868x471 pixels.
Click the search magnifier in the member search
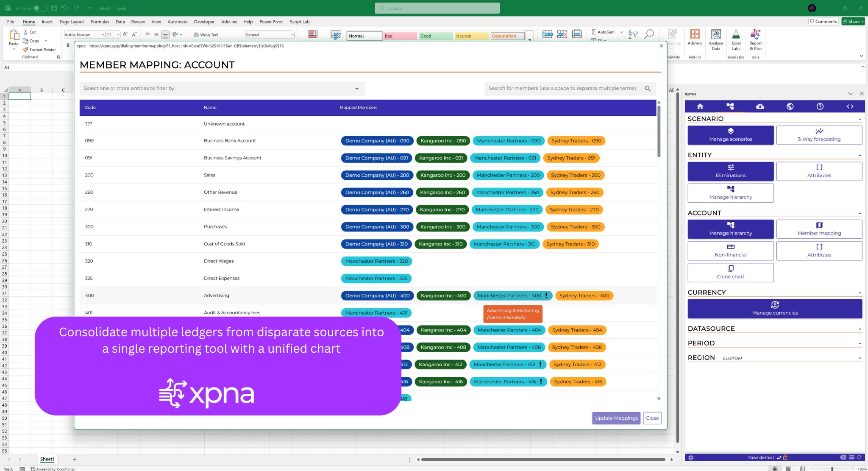(x=648, y=89)
